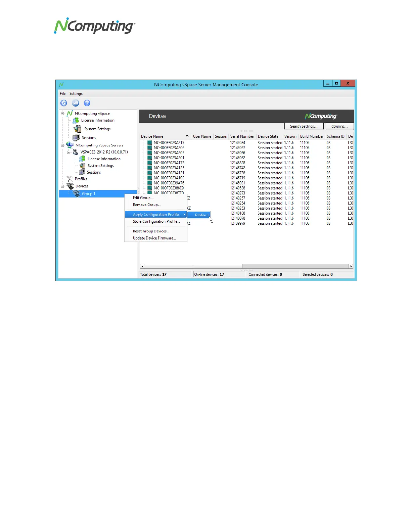Image resolution: width=411 pixels, height=532 pixels.
Task: Click the Devices tree node icon
Action: click(70, 186)
